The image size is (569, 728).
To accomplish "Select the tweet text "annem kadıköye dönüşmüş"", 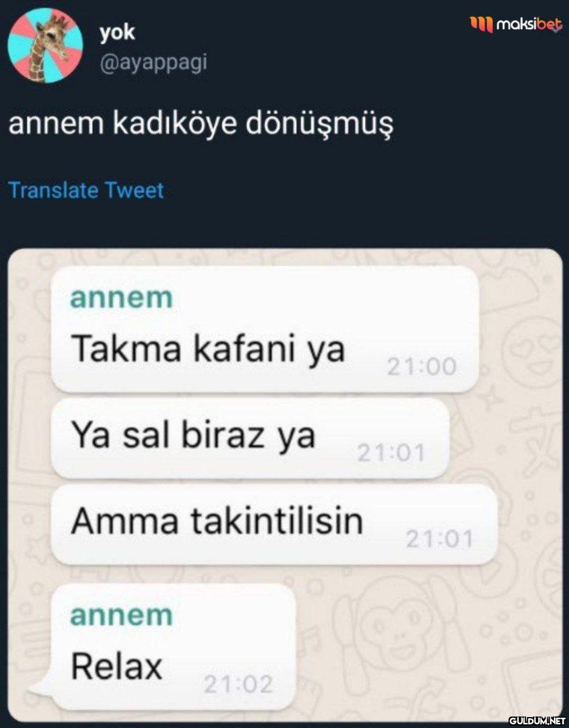I will [x=201, y=124].
